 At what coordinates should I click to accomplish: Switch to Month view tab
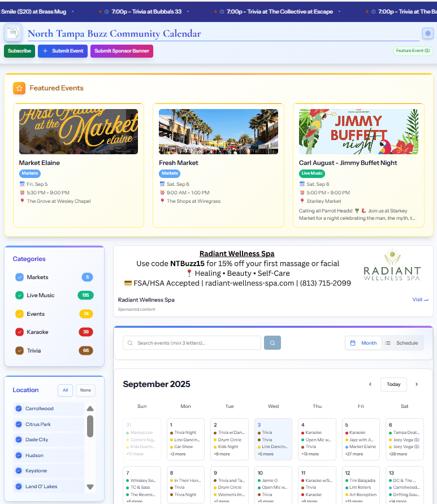tap(364, 343)
